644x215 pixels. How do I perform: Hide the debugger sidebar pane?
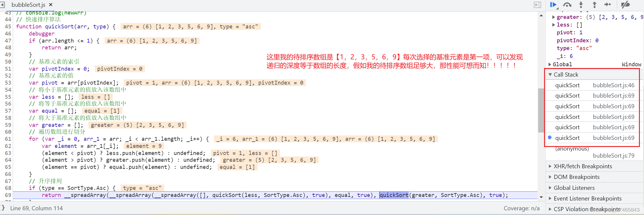(537, 5)
